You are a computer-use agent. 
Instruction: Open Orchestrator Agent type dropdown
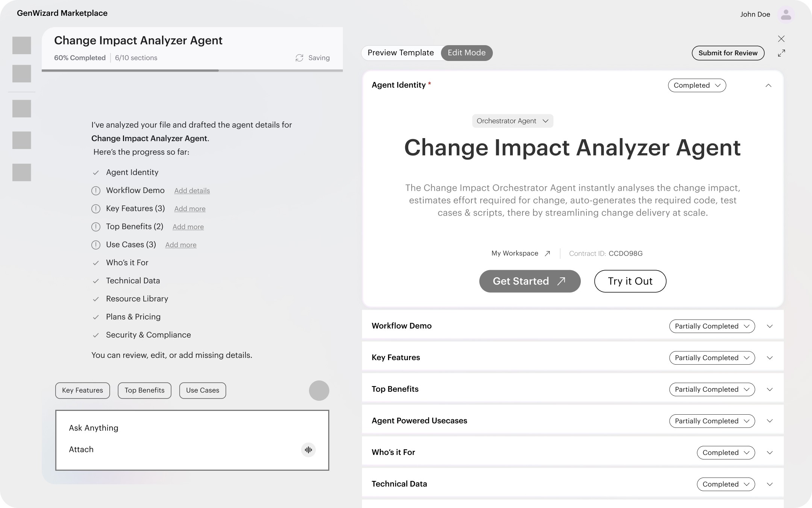512,121
